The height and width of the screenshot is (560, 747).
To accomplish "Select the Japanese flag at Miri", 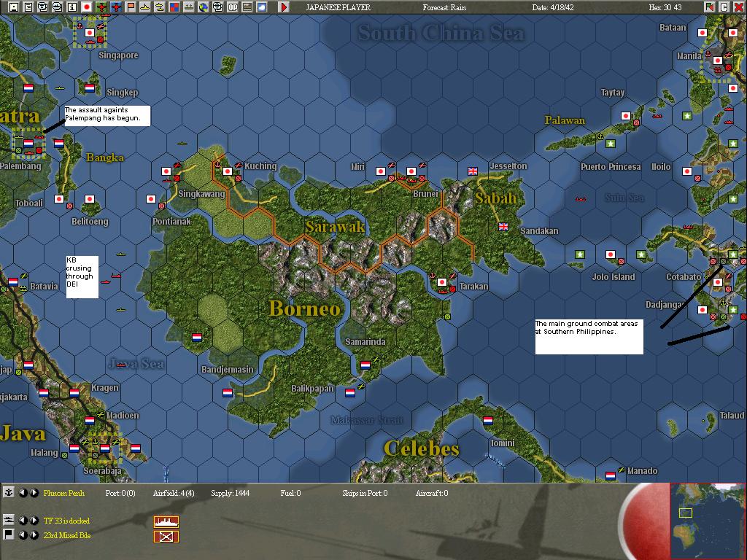I will click(380, 171).
